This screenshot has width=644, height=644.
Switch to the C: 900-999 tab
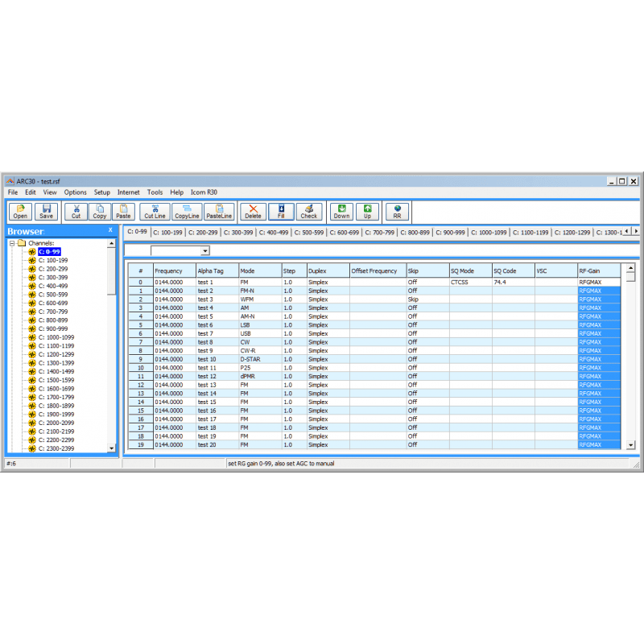click(x=450, y=233)
